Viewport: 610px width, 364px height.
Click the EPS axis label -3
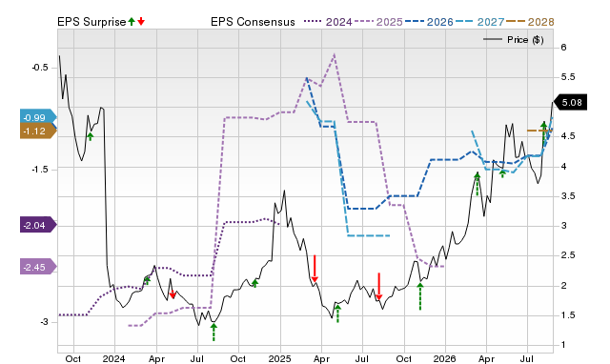coord(44,322)
